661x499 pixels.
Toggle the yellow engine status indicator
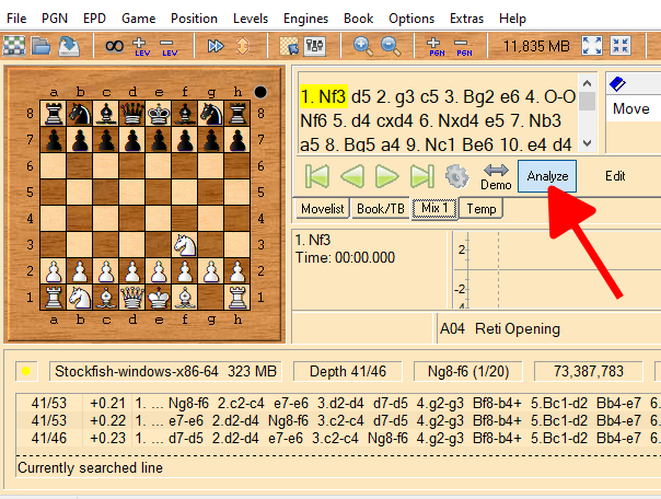(27, 372)
